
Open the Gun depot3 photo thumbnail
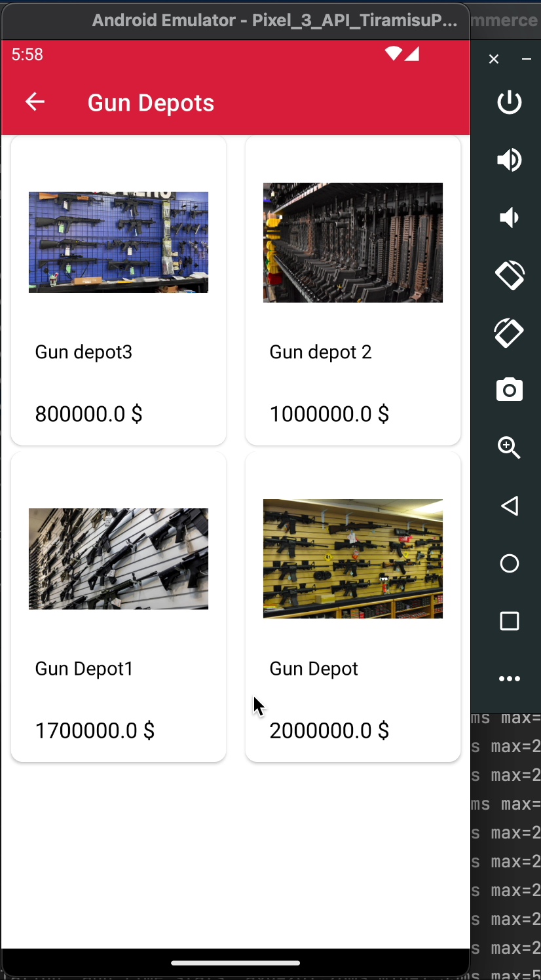(119, 242)
